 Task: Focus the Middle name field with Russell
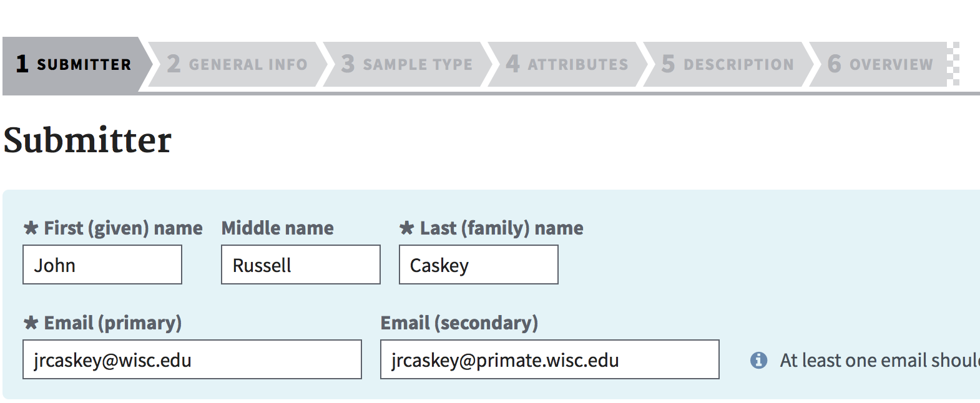click(301, 265)
